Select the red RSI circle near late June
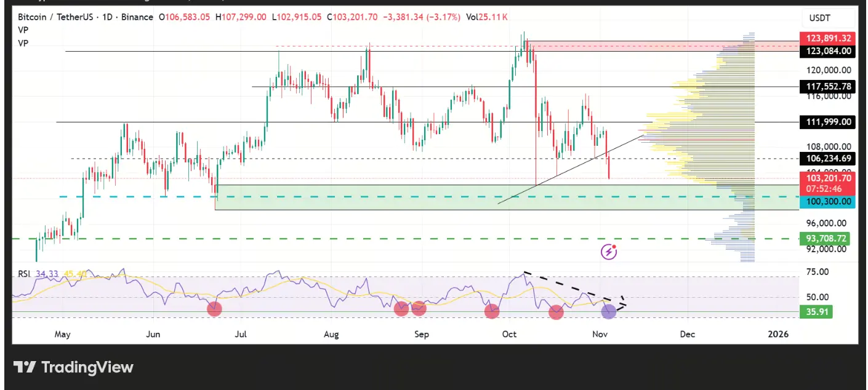The width and height of the screenshot is (868, 390). tap(214, 309)
